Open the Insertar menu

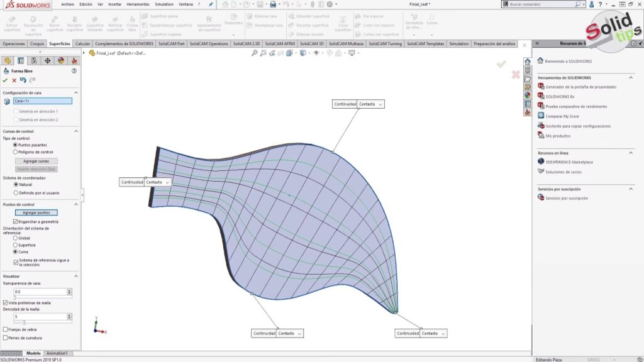click(114, 4)
